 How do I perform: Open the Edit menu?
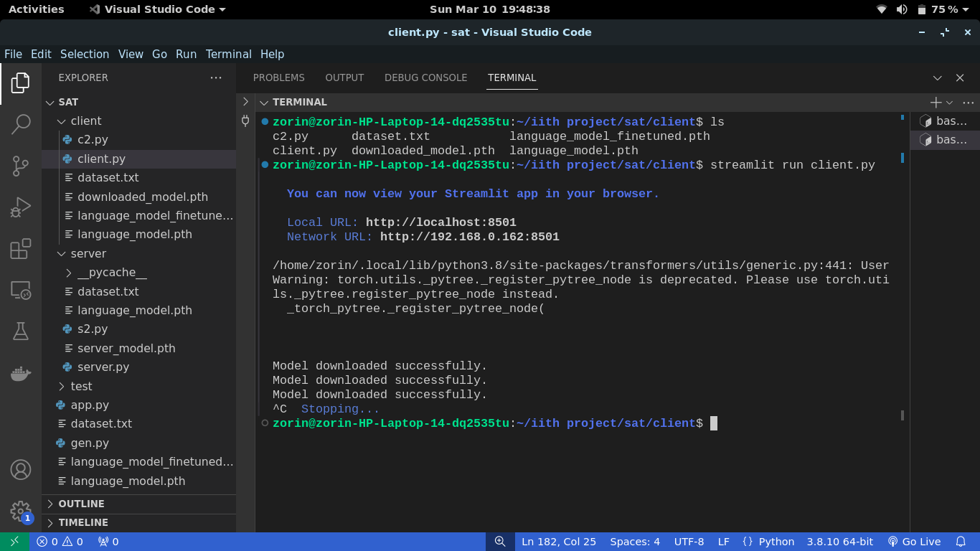coord(41,54)
